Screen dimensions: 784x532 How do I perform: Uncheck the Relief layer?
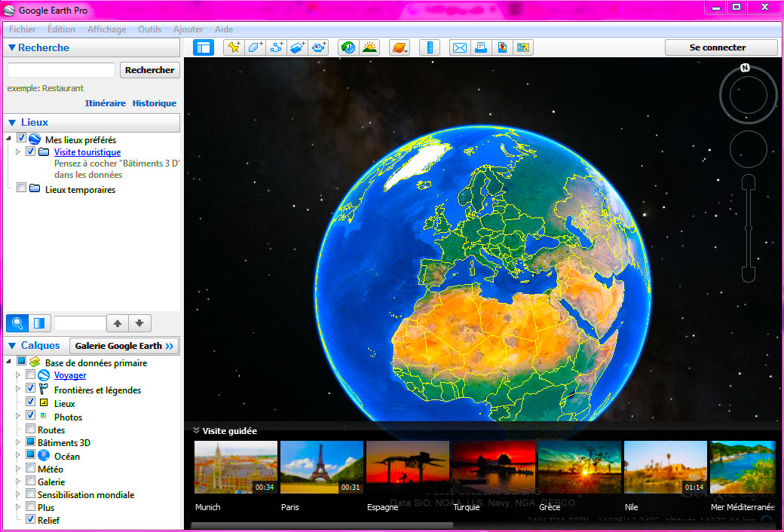30,519
